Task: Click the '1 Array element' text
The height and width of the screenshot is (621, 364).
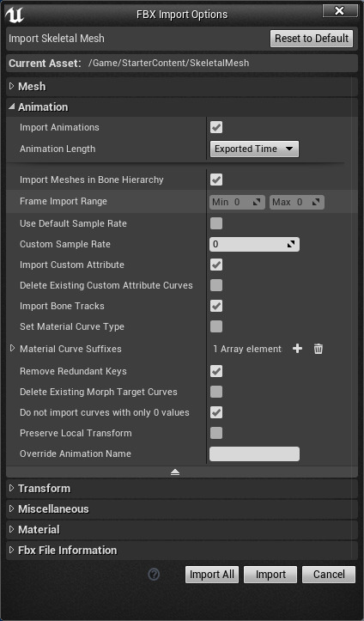Action: coord(247,349)
